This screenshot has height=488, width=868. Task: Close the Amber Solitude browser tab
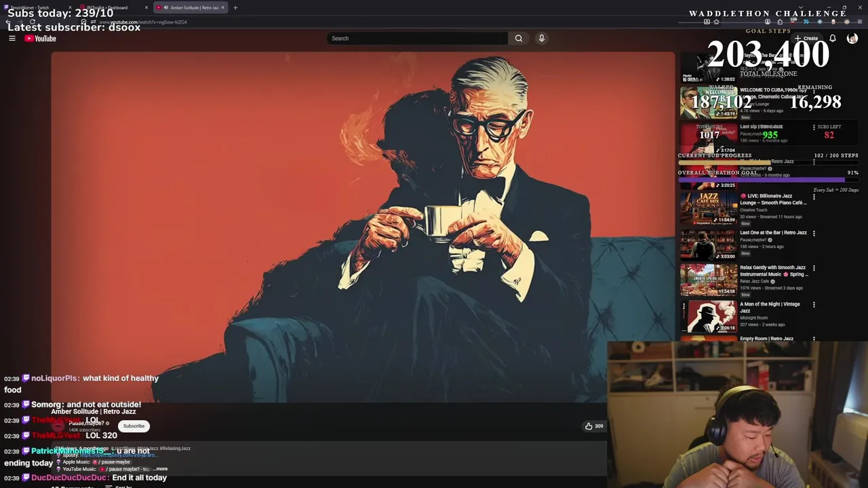click(222, 7)
